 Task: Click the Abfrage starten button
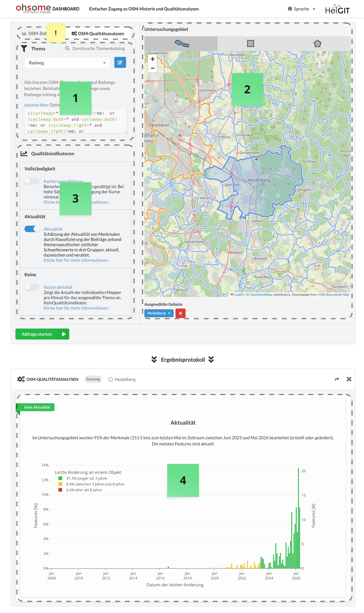42,334
